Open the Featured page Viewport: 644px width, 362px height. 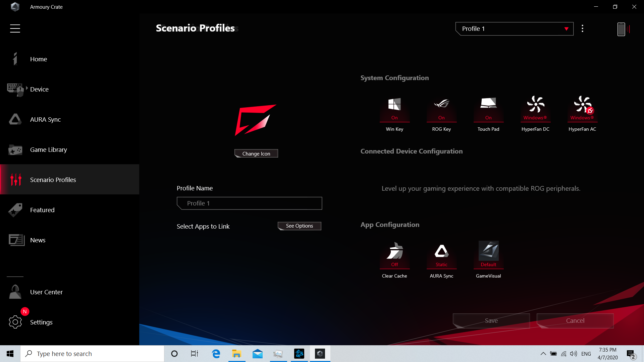pyautogui.click(x=69, y=210)
